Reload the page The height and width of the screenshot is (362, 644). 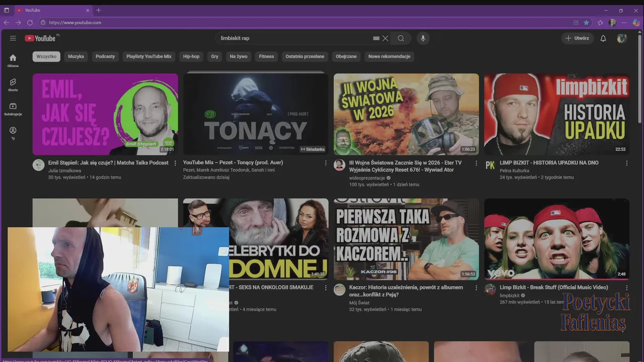coord(30,23)
